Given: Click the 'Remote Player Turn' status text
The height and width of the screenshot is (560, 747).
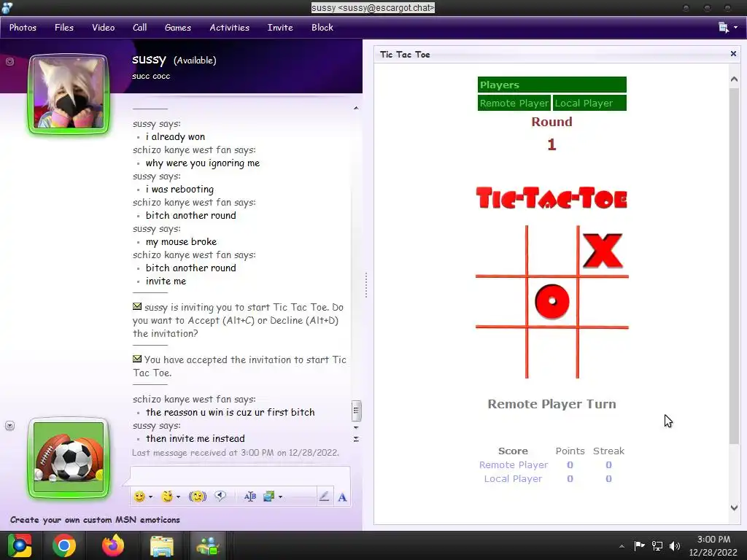Looking at the screenshot, I should pos(551,404).
